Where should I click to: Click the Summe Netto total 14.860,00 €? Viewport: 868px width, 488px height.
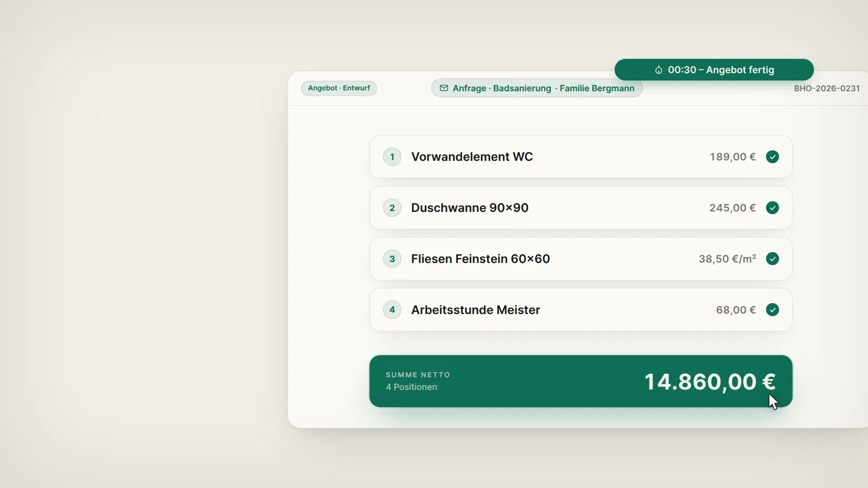[710, 382]
